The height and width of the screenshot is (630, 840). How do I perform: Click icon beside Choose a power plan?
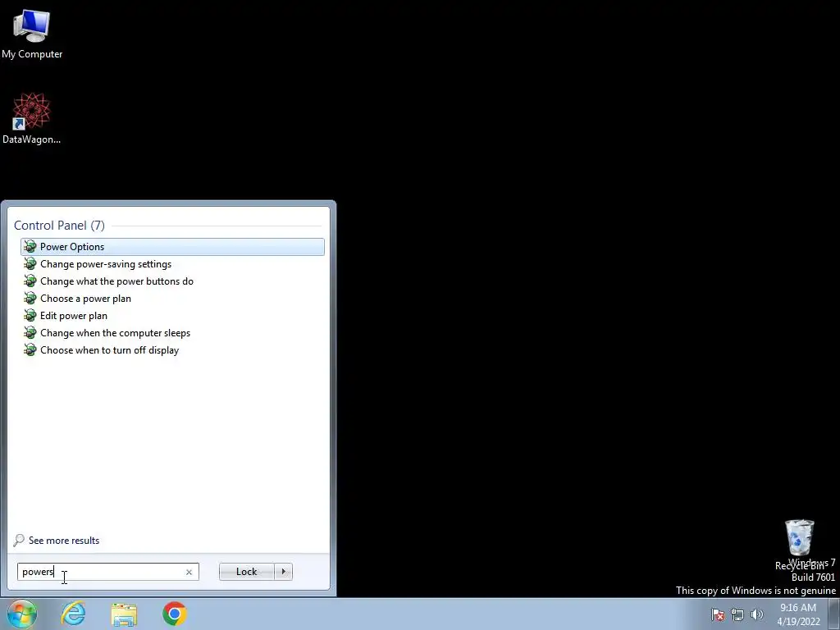pos(30,299)
